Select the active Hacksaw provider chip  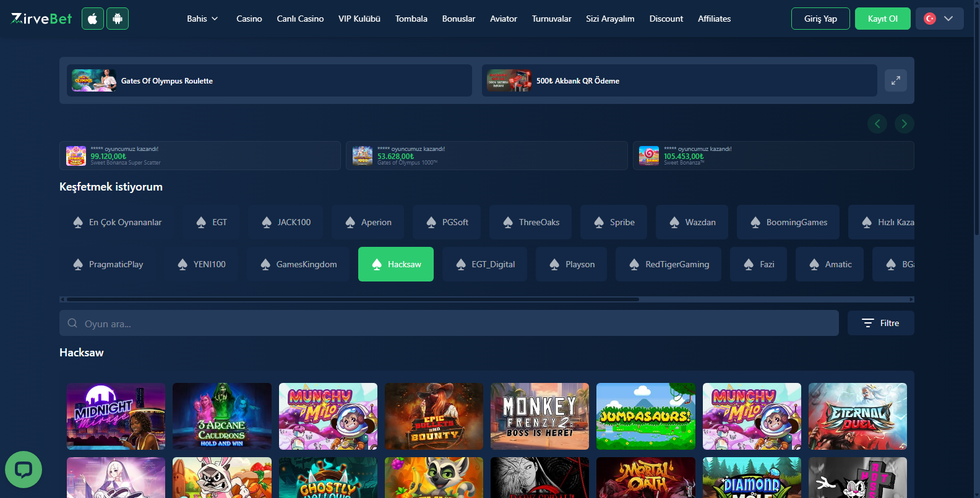[x=396, y=264]
